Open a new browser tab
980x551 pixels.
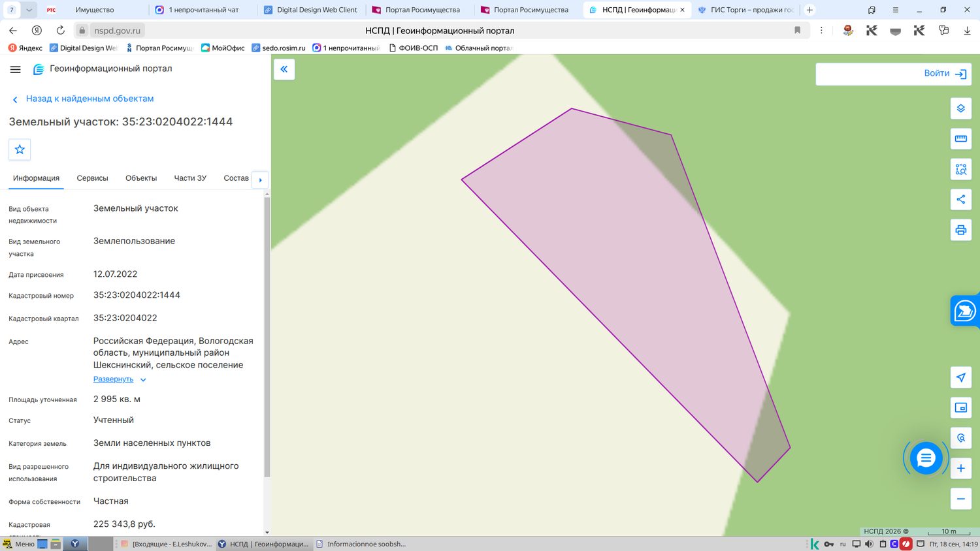coord(809,10)
